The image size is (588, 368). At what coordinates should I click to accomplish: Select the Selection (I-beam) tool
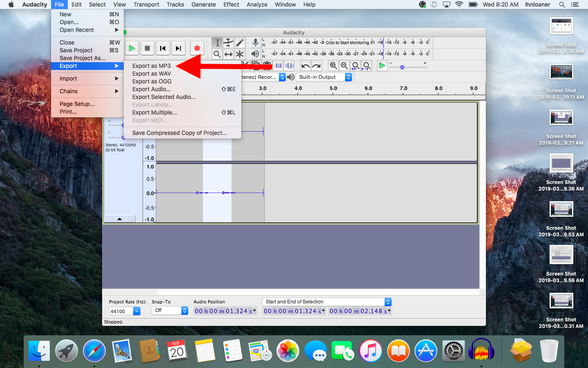pos(217,43)
